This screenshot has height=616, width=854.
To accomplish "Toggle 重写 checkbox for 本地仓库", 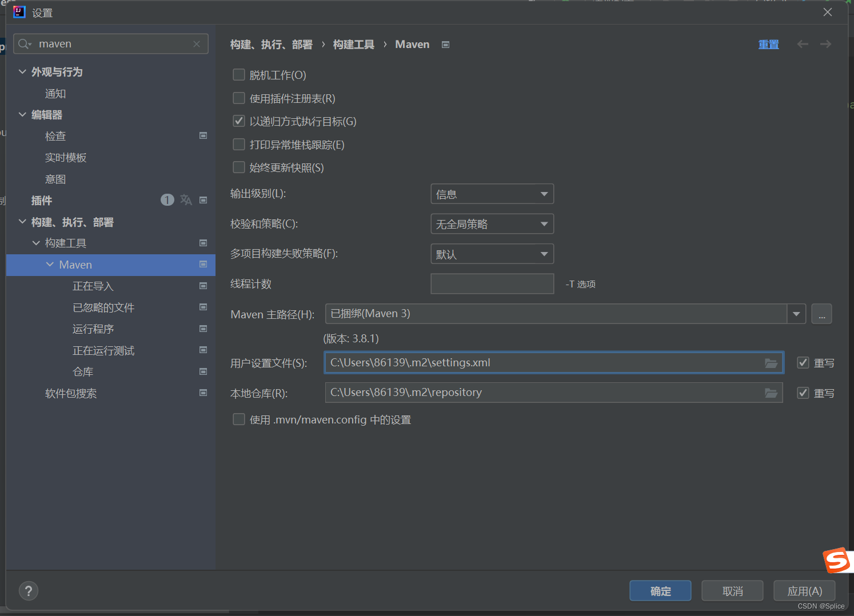I will 803,393.
